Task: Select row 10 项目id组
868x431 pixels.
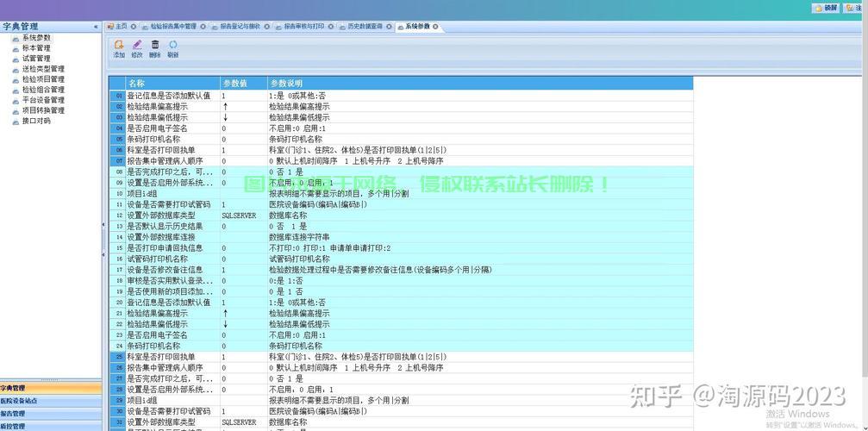Action: tap(401, 194)
